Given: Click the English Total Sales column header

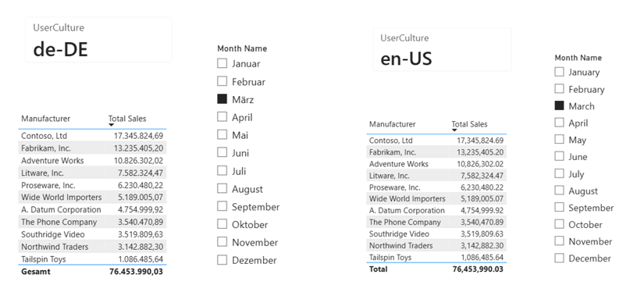Looking at the screenshot, I should click(x=469, y=124).
